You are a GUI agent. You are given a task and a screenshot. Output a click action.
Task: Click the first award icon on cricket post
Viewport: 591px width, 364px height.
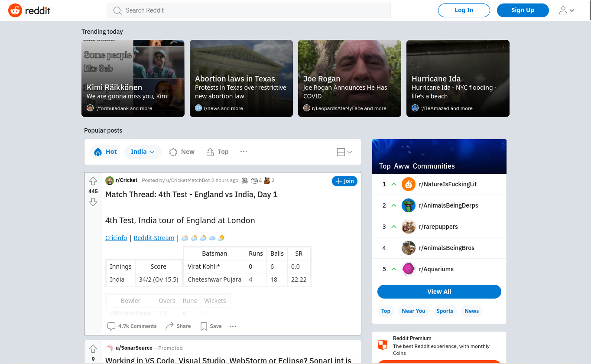245,181
